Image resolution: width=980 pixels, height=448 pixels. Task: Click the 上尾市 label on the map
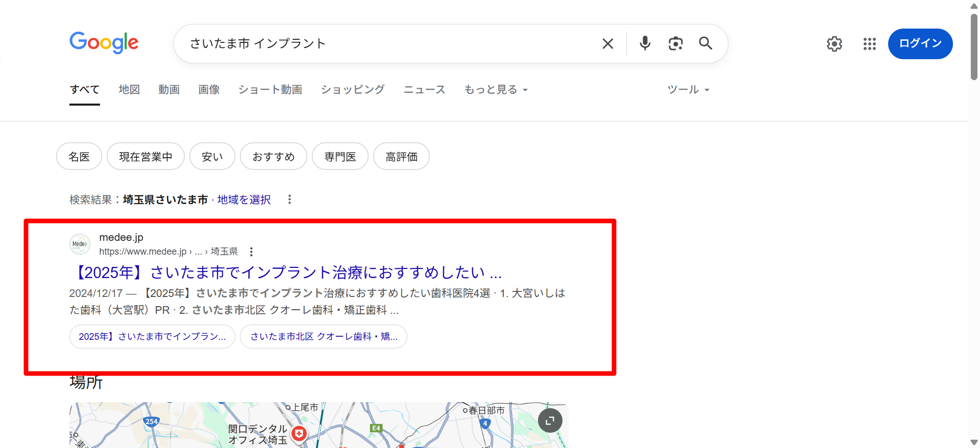pyautogui.click(x=305, y=407)
